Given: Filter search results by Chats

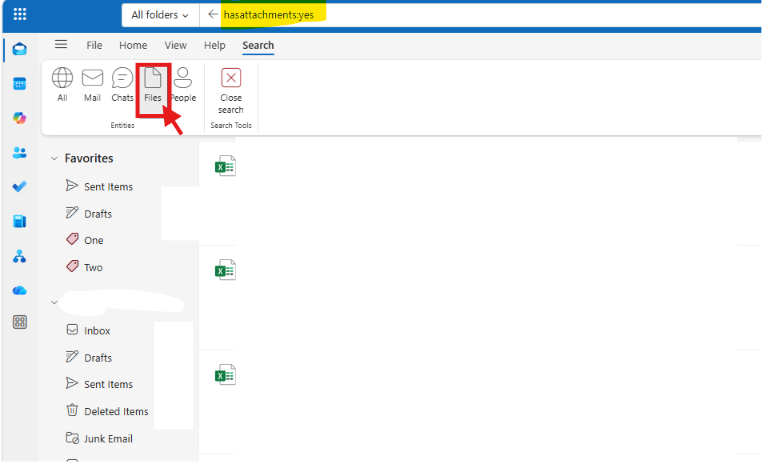Looking at the screenshot, I should coord(122,85).
